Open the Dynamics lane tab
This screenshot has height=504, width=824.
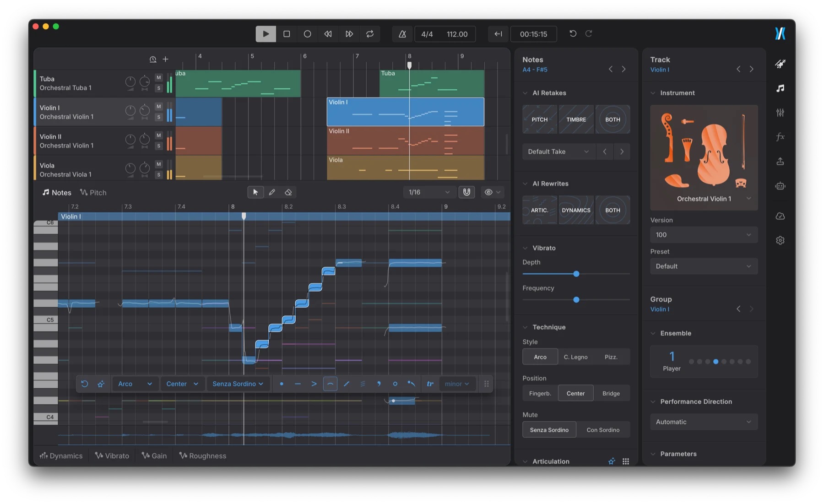61,456
